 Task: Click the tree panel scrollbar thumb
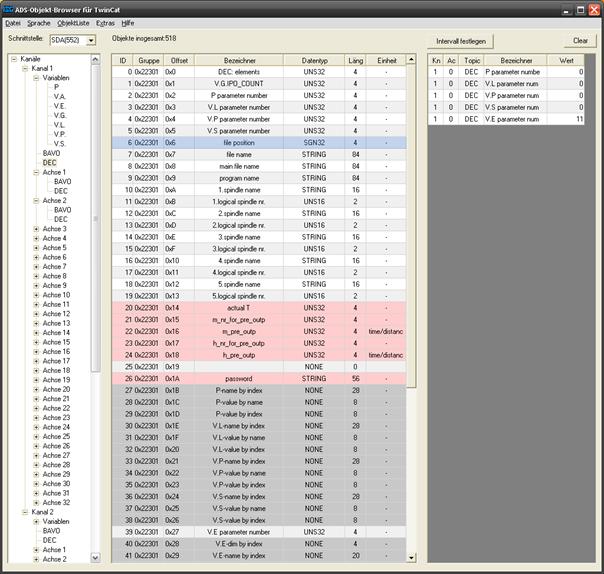[96, 219]
